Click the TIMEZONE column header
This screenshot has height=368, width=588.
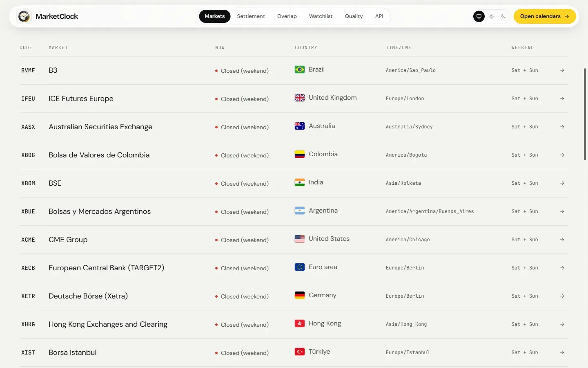click(x=399, y=47)
